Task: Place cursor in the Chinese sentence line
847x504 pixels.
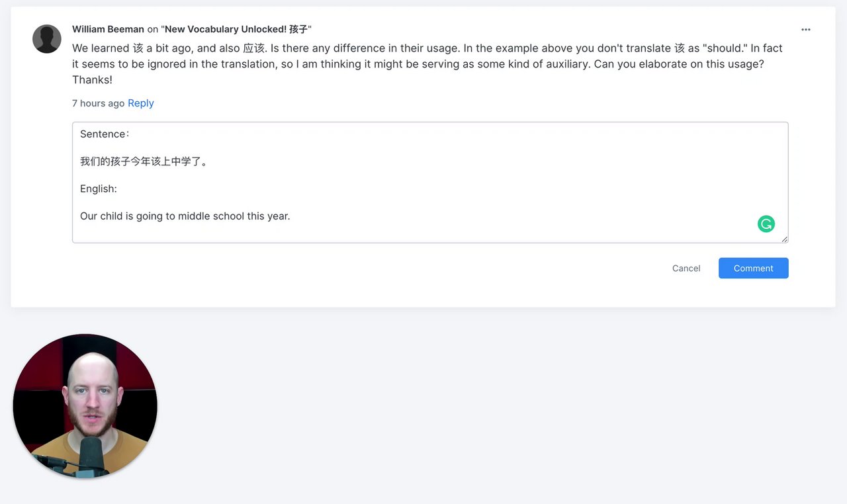Action: (x=144, y=161)
